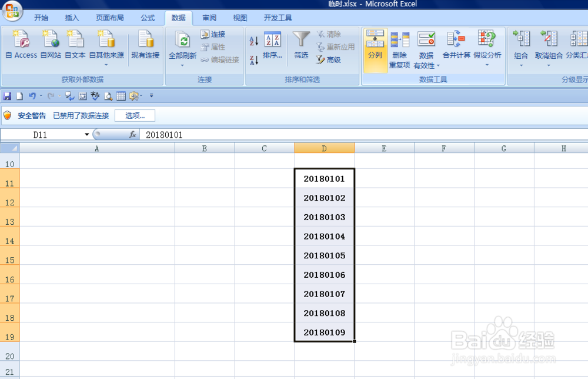Import data from text file (自文本)
Viewport: 588px width, 379px height.
pyautogui.click(x=75, y=45)
